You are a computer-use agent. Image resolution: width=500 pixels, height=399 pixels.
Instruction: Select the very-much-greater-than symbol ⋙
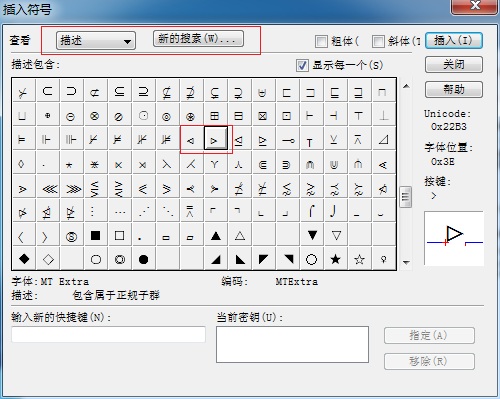point(72,187)
